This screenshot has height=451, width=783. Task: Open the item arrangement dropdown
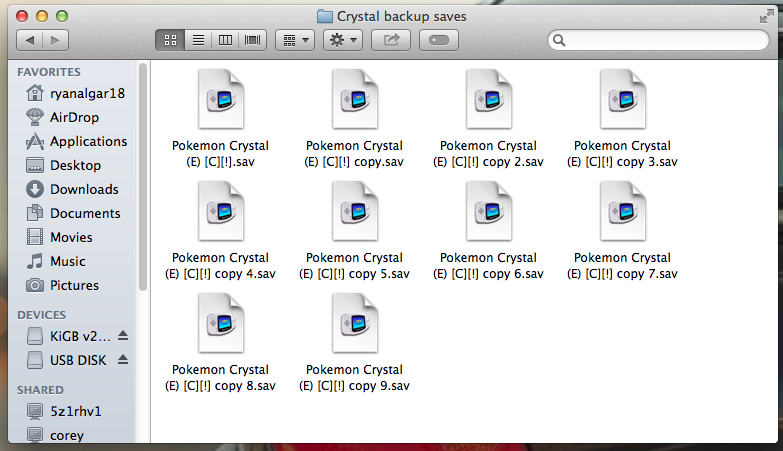click(x=295, y=40)
